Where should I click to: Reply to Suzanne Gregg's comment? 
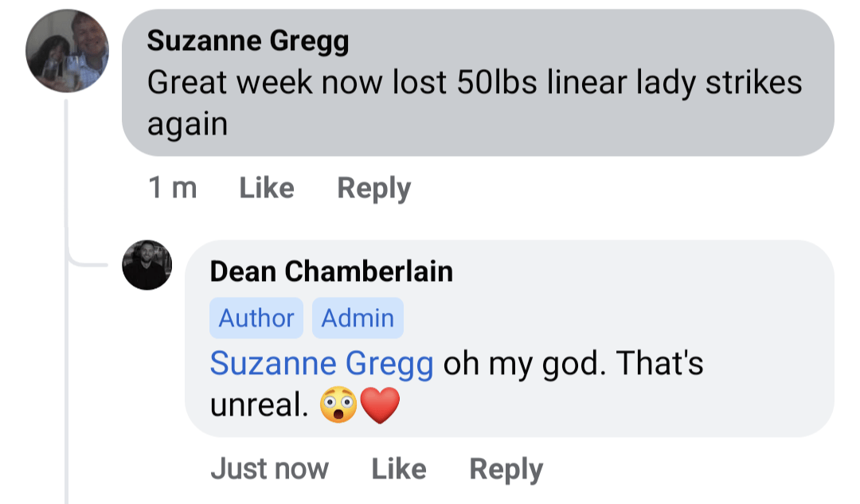pyautogui.click(x=373, y=188)
